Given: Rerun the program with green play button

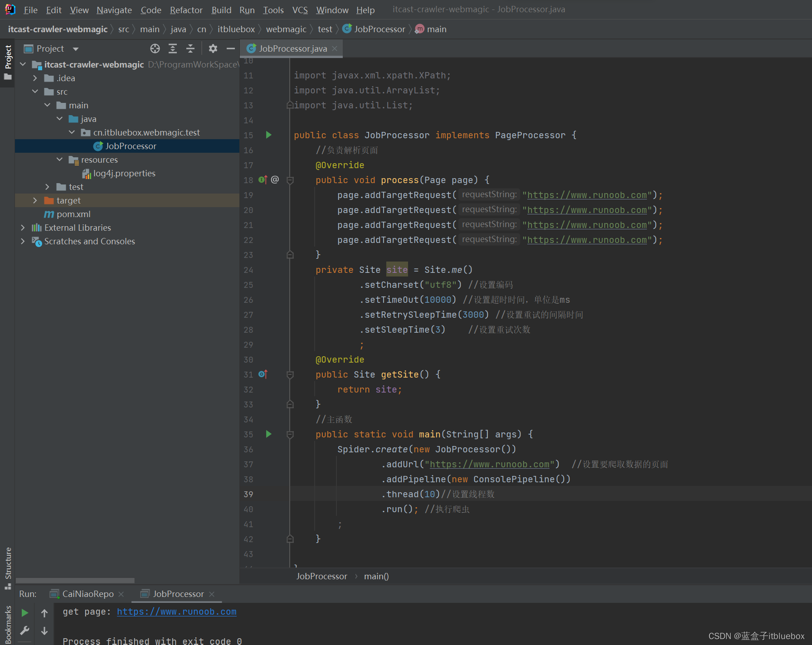Looking at the screenshot, I should pyautogui.click(x=25, y=613).
